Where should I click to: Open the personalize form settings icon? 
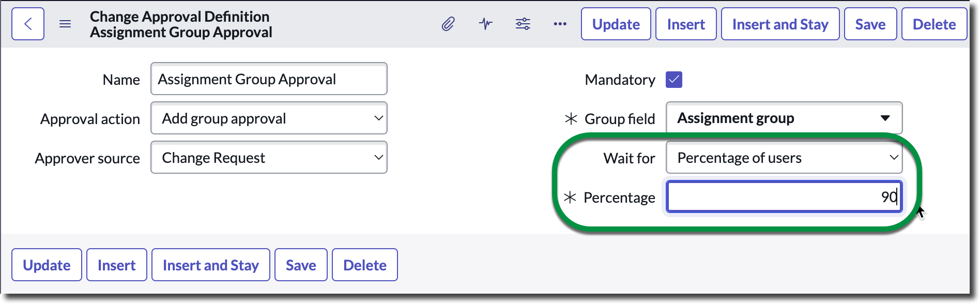522,23
